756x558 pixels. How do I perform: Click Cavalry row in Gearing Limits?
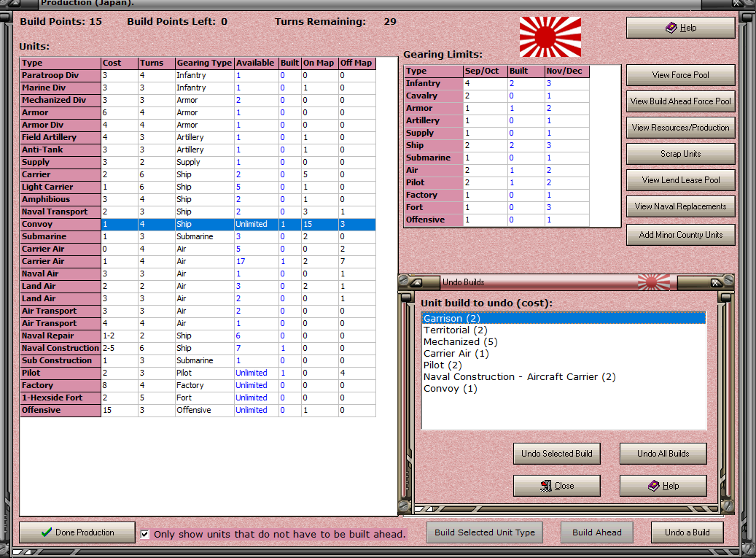point(496,96)
